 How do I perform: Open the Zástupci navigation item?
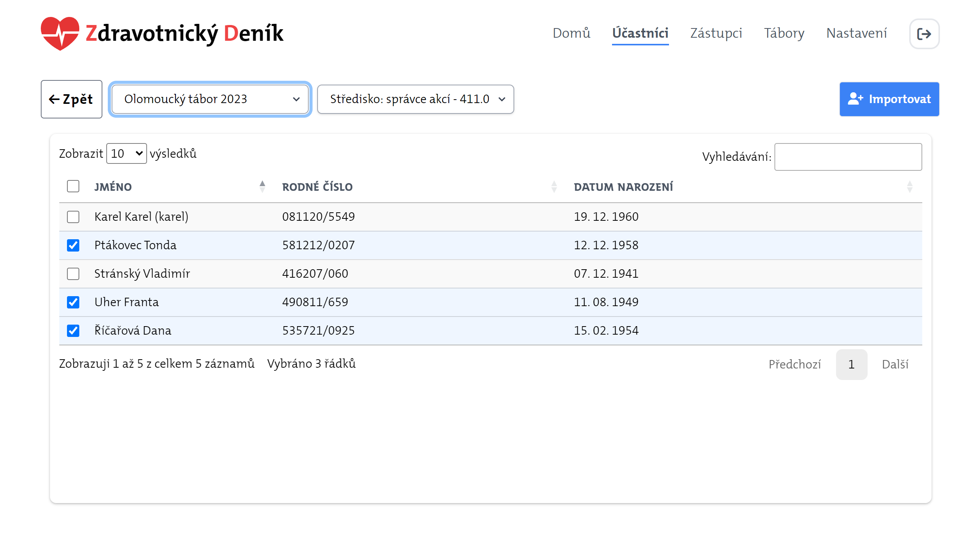(716, 33)
